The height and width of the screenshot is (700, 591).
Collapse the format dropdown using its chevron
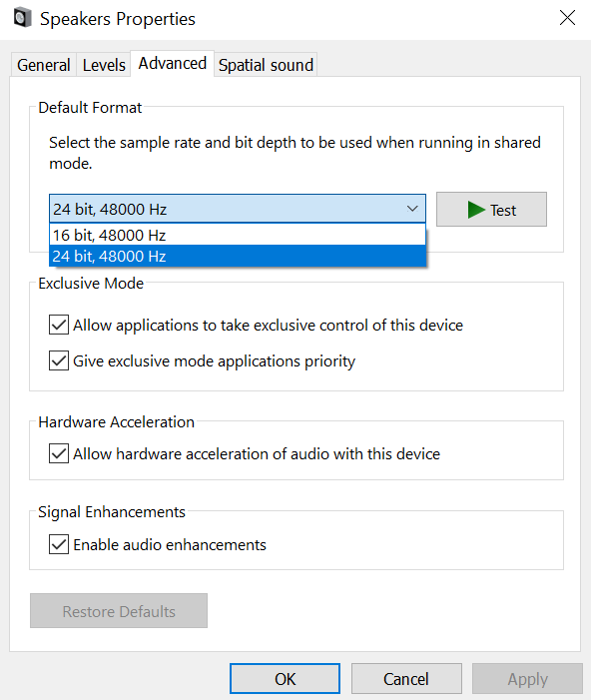[x=412, y=209]
